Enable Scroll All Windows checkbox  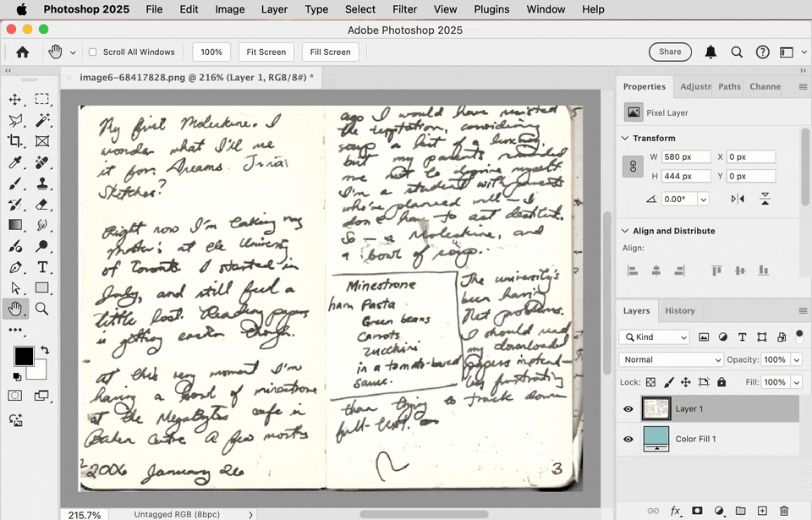click(93, 52)
